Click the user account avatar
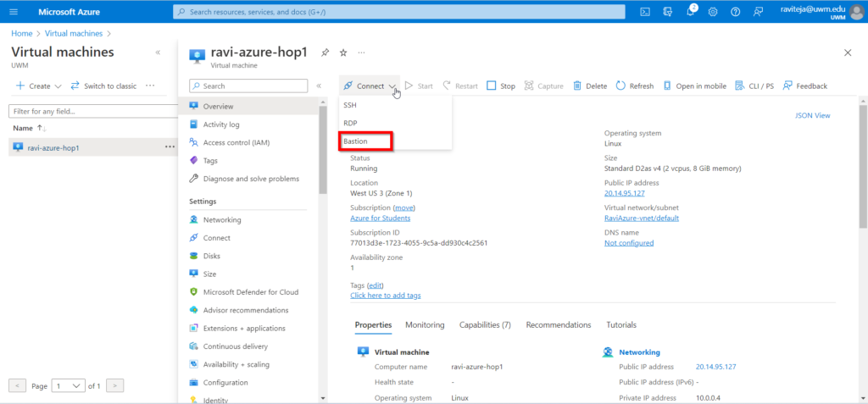 pos(856,12)
